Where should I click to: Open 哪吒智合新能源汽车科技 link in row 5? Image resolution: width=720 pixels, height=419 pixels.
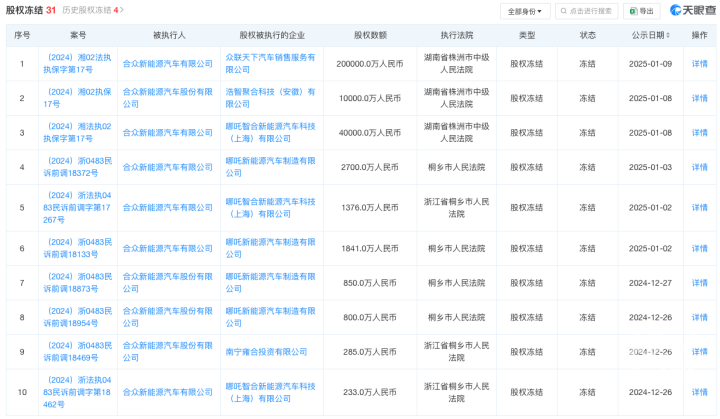pyautogui.click(x=270, y=208)
